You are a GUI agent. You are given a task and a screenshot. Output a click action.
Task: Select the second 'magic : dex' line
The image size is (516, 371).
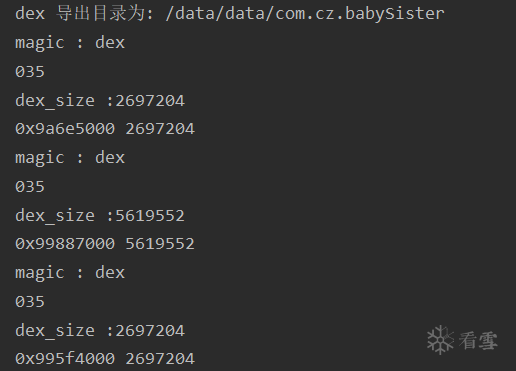70,158
